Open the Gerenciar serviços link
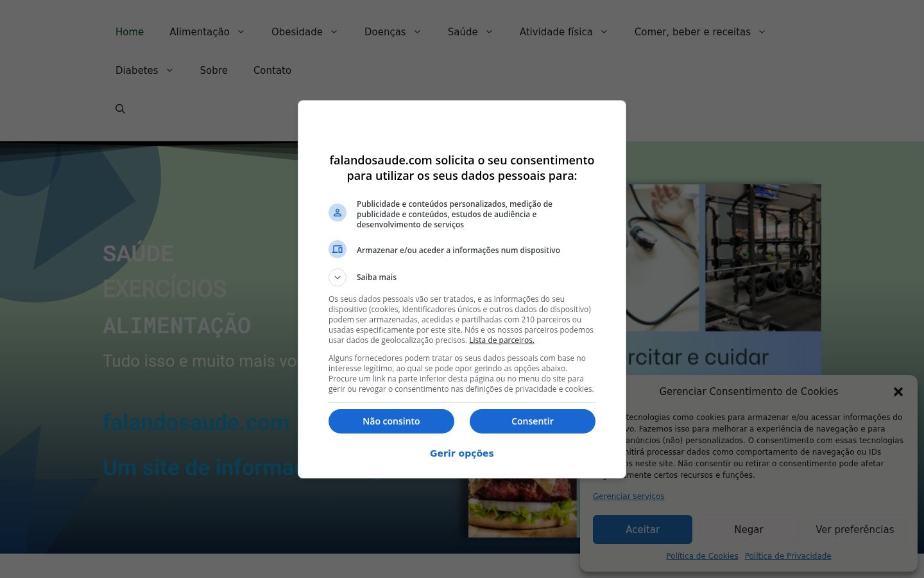 point(629,496)
